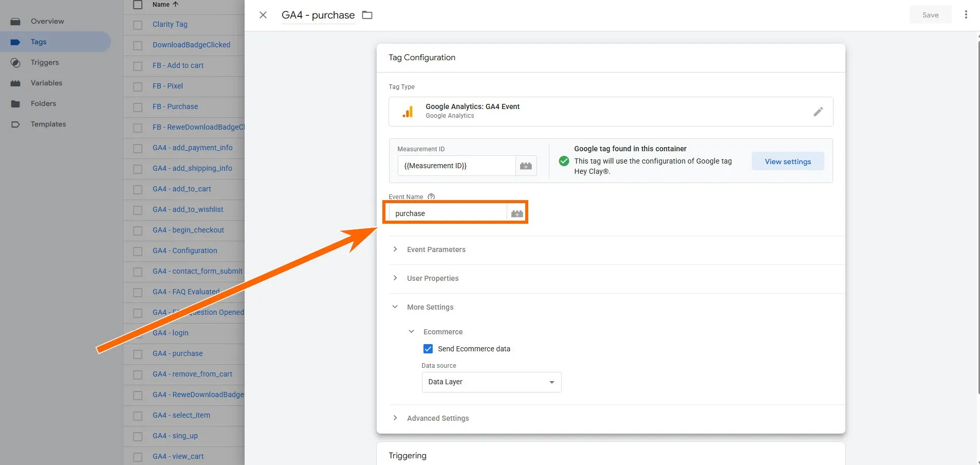Click the Event Name help question icon
This screenshot has height=465, width=980.
pos(431,196)
